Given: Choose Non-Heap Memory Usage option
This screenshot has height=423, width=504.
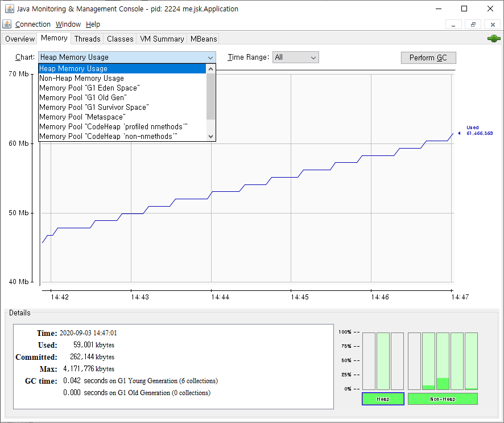Looking at the screenshot, I should (122, 78).
